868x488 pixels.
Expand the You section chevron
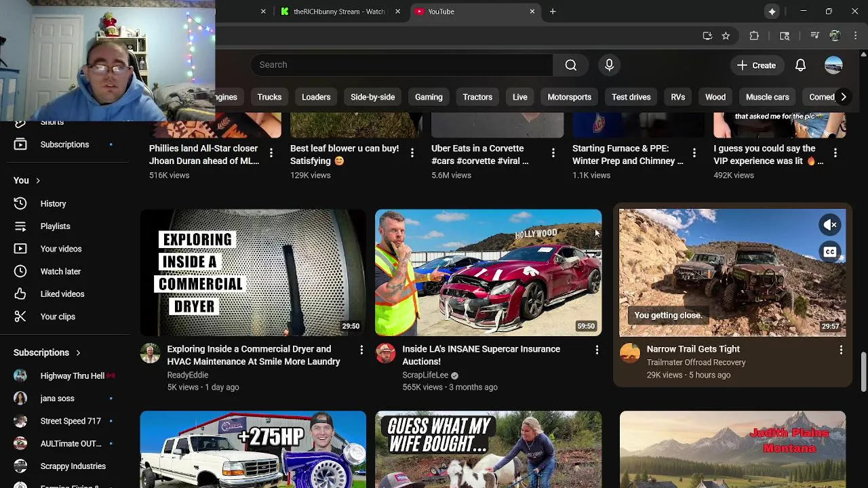tap(38, 181)
